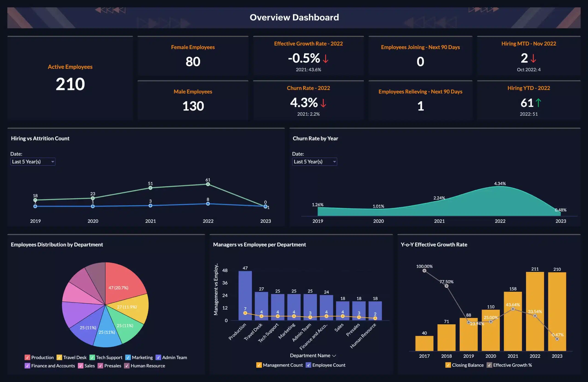Image resolution: width=588 pixels, height=382 pixels.
Task: Click the 100.00% growth marker for 2017
Action: point(424,271)
